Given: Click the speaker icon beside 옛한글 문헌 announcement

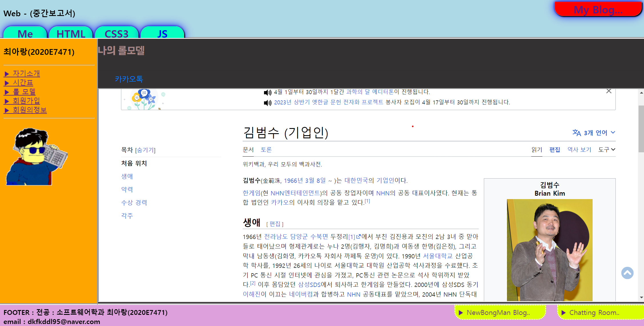Looking at the screenshot, I should pyautogui.click(x=267, y=103).
